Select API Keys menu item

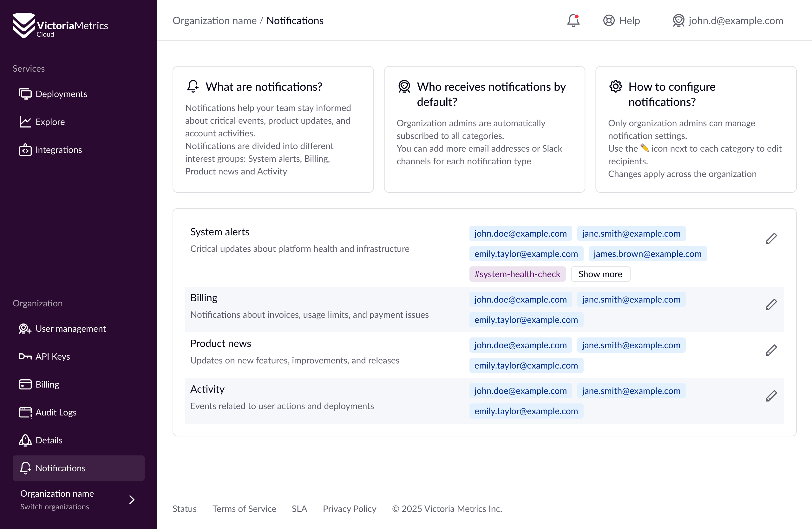[53, 356]
